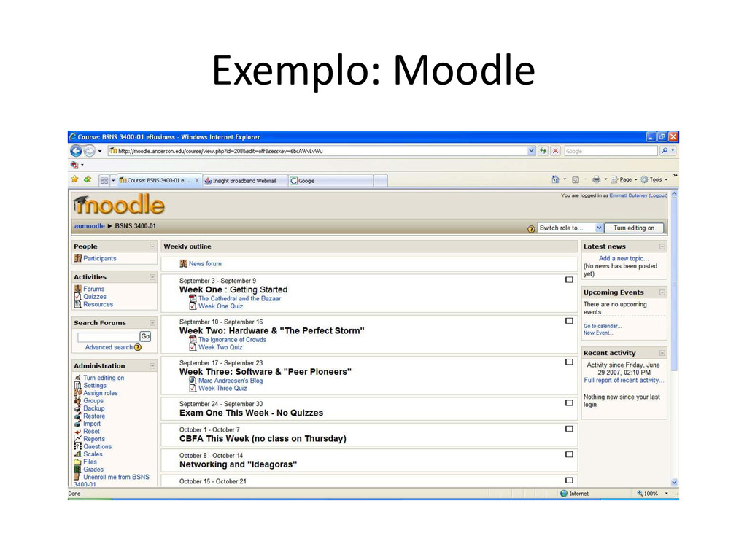Screen dimensions: 747x560
Task: Click the PDF icon beside The Cathedral and the Bazaar
Action: 193,298
